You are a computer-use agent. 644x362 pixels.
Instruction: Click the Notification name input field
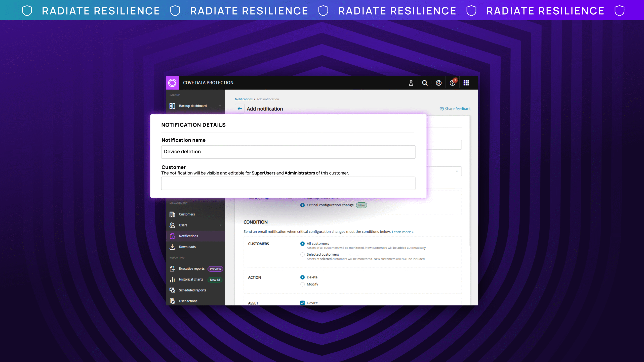(x=288, y=152)
